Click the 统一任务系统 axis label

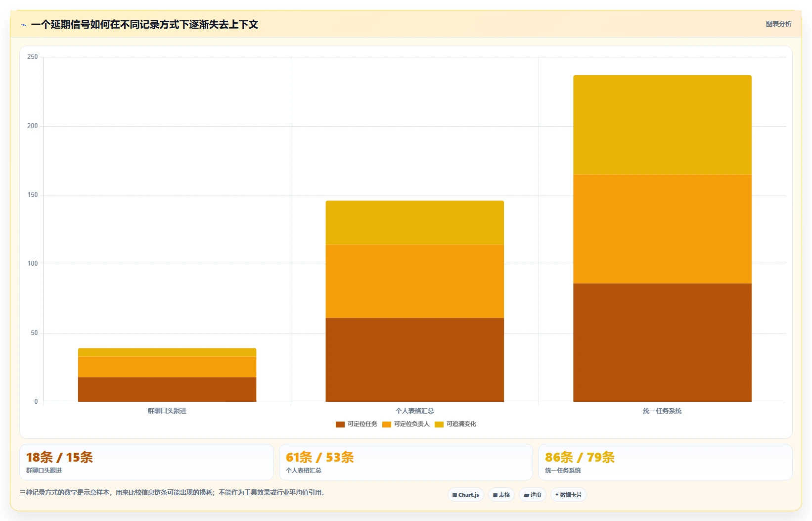coord(662,411)
